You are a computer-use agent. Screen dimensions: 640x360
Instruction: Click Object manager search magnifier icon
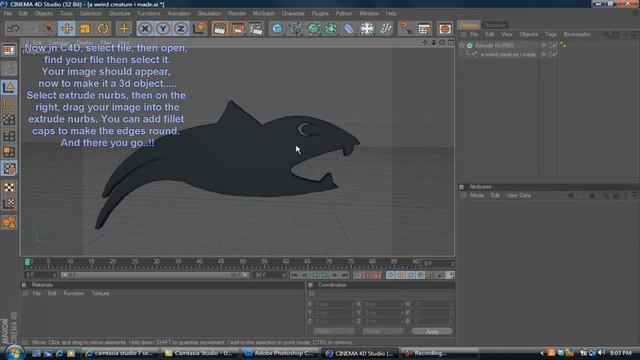click(607, 35)
